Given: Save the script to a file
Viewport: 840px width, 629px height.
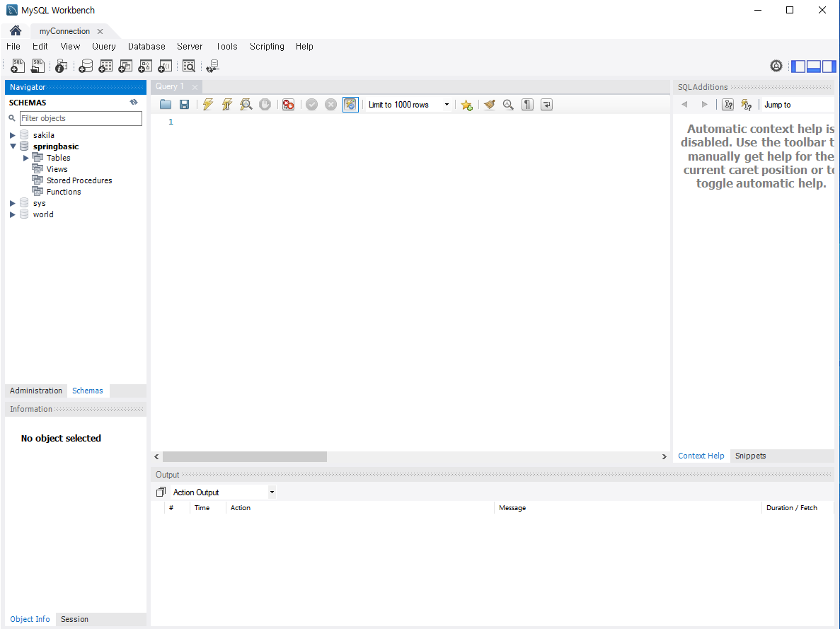Looking at the screenshot, I should [184, 105].
